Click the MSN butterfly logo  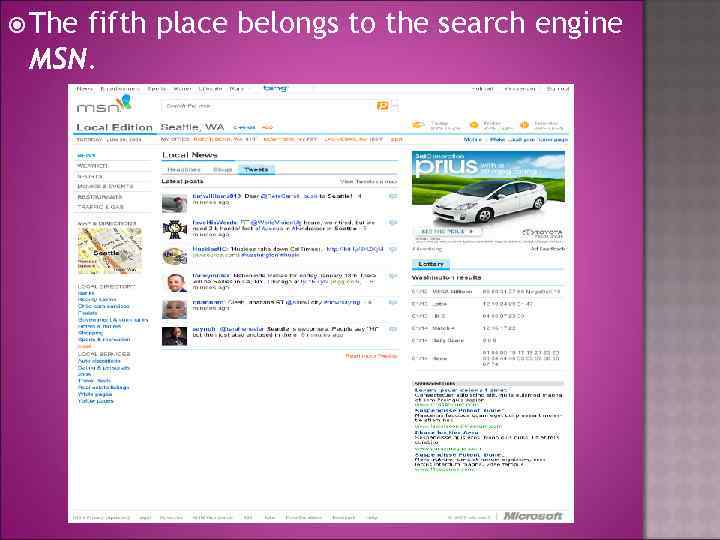point(104,104)
